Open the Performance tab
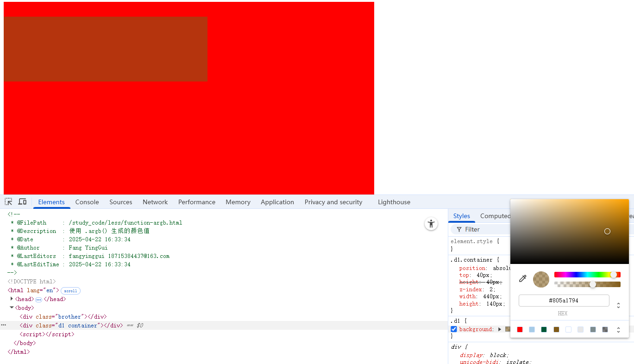The height and width of the screenshot is (364, 634). [x=197, y=202]
